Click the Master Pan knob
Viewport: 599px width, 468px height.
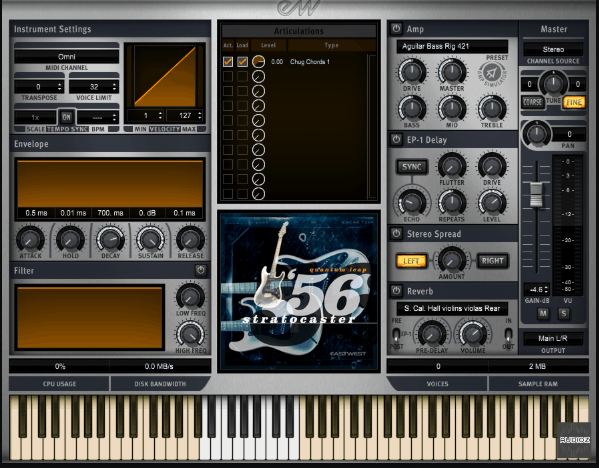(x=537, y=134)
